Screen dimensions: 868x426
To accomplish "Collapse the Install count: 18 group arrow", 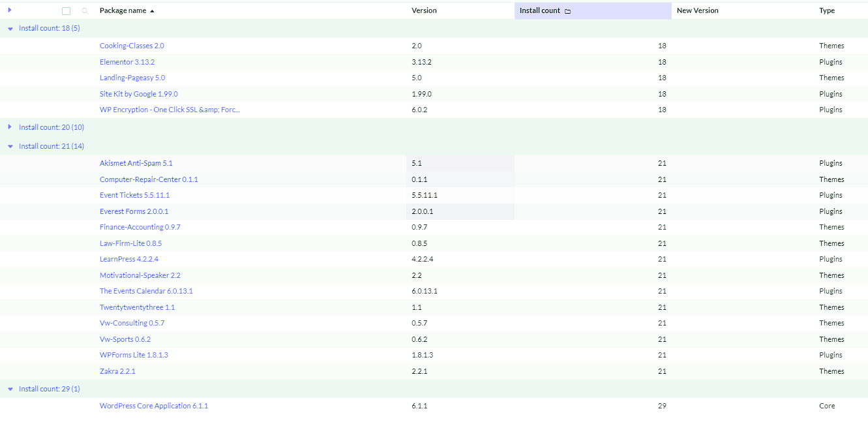I will (10, 29).
